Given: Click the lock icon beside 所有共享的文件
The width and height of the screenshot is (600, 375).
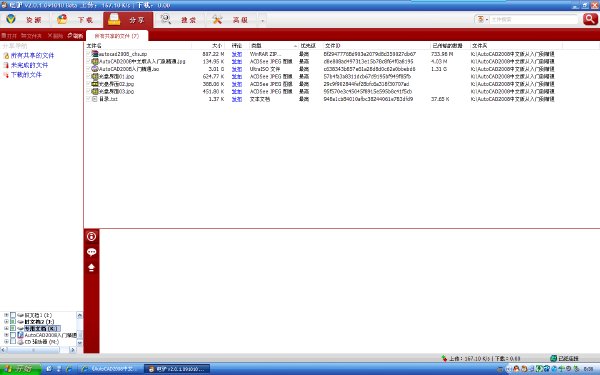Looking at the screenshot, I should coord(6,56).
